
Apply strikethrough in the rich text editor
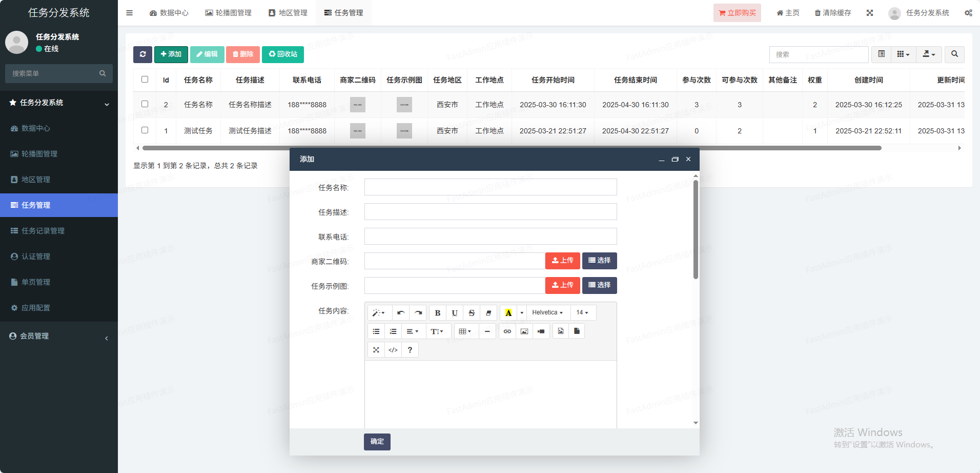click(x=472, y=313)
